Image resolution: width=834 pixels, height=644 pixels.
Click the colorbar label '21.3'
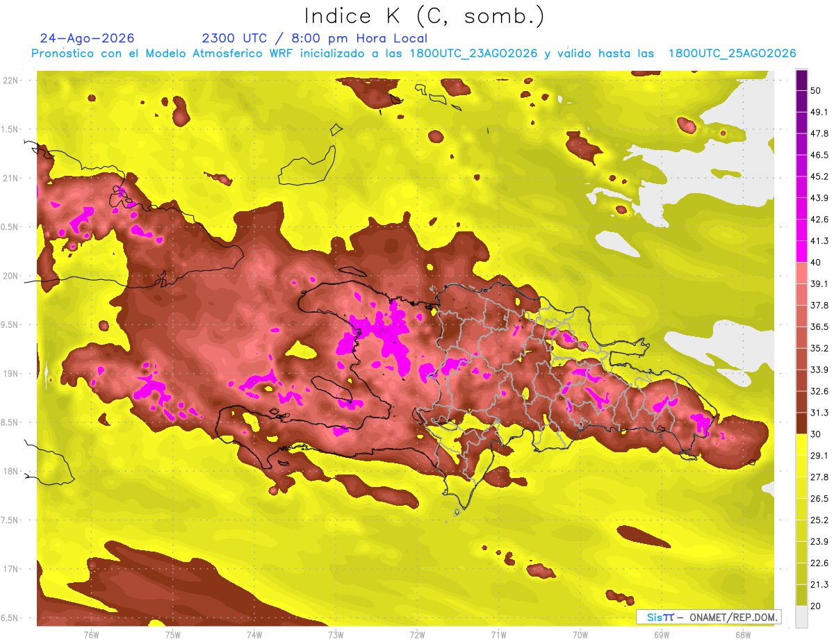click(x=819, y=585)
